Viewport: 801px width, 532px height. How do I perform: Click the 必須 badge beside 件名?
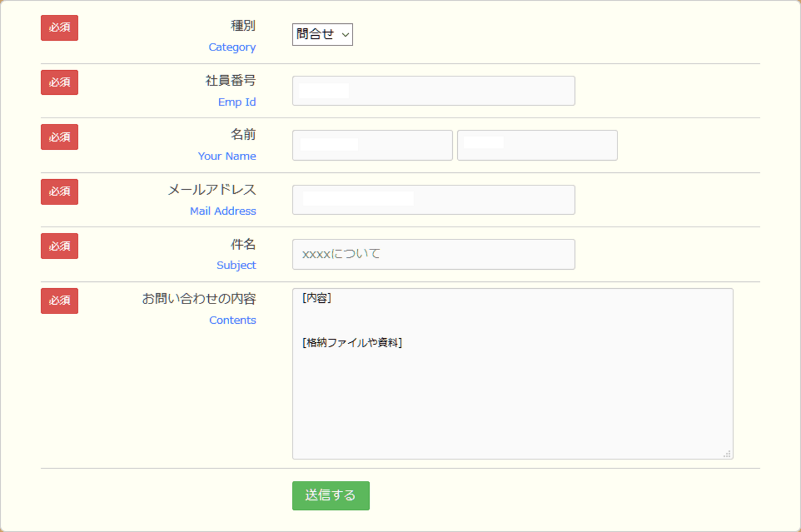pos(60,246)
